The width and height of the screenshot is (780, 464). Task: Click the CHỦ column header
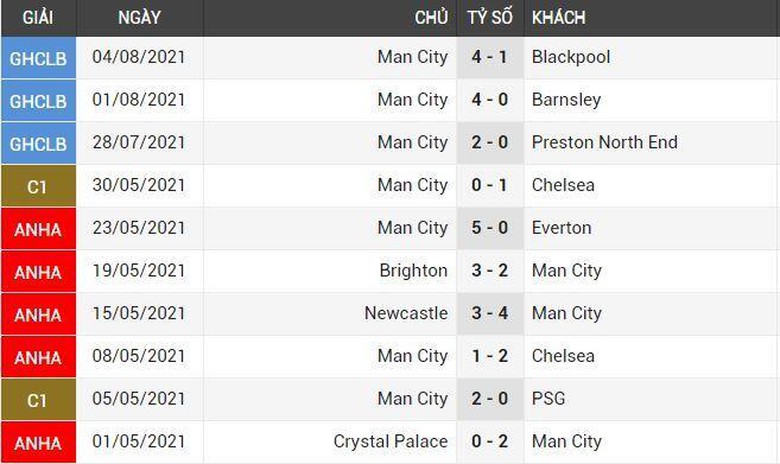(x=431, y=18)
